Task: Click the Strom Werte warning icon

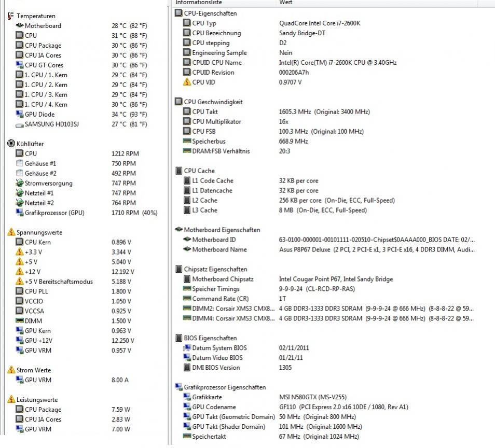Action: (x=11, y=370)
